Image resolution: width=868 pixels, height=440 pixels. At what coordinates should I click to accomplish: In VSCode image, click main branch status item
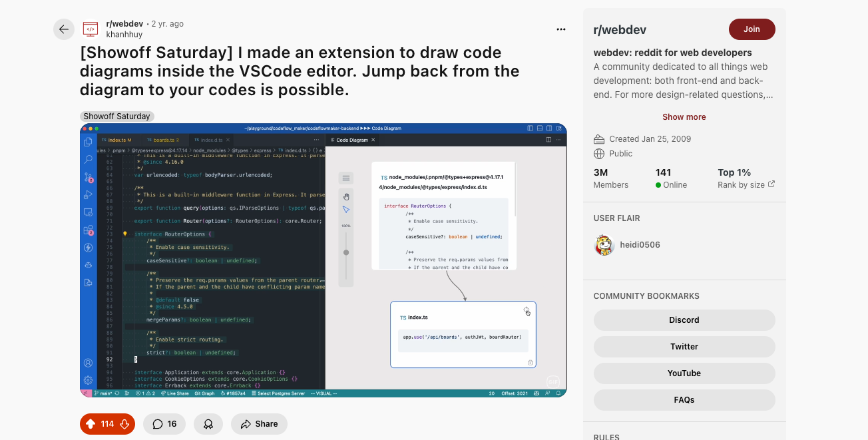pos(103,393)
